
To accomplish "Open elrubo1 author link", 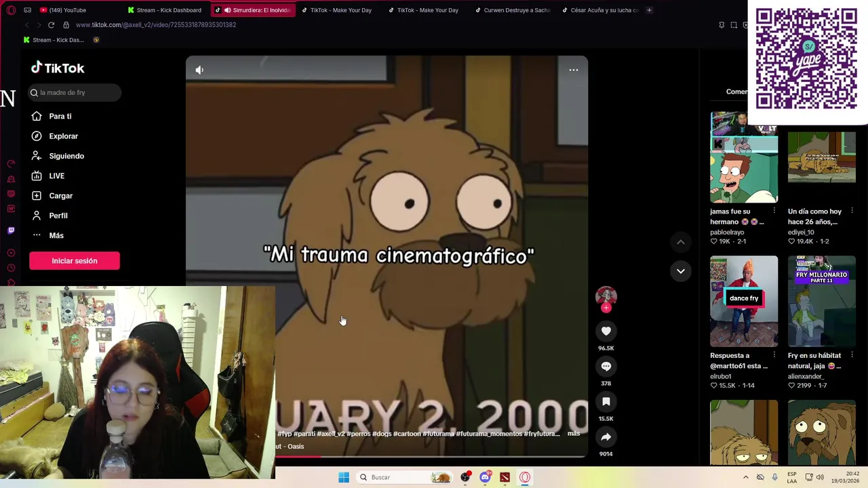I will [721, 376].
